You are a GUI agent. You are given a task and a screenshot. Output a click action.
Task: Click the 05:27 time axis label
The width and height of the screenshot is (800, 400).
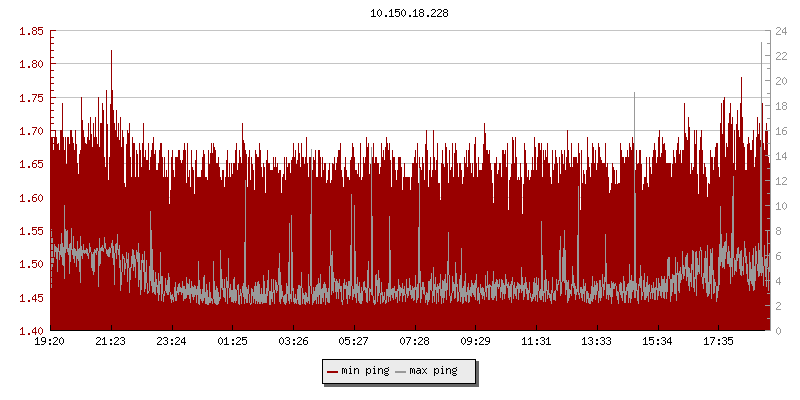coord(354,342)
